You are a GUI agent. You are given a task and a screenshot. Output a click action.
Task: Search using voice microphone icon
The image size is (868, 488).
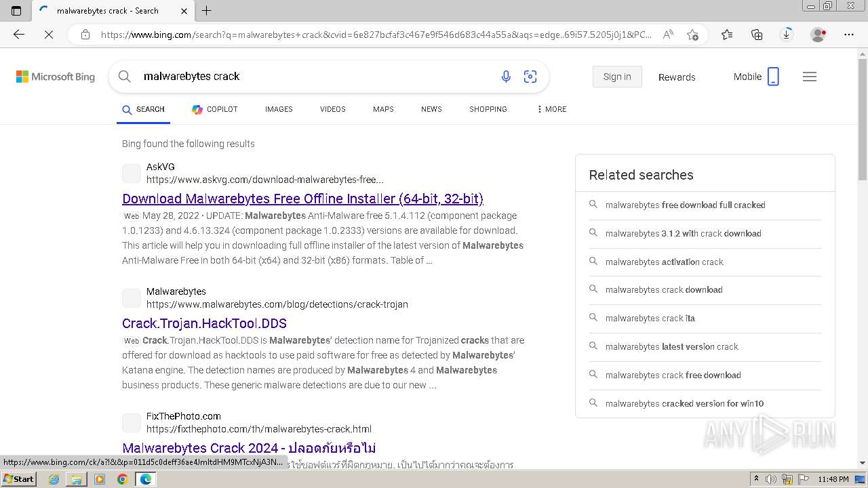click(x=506, y=77)
